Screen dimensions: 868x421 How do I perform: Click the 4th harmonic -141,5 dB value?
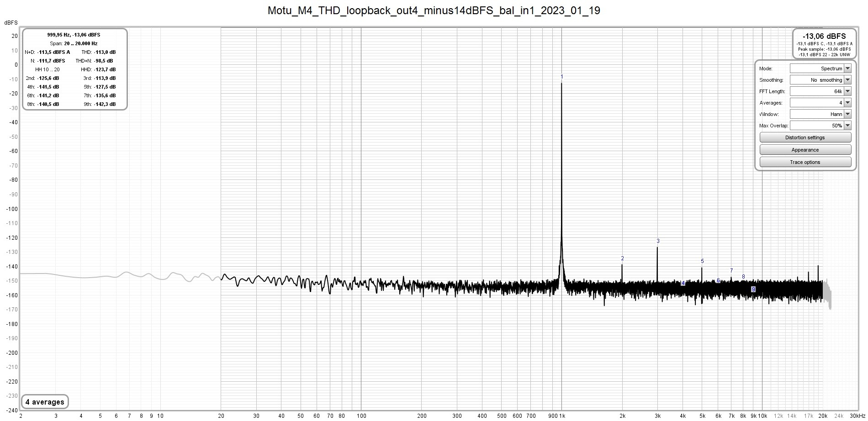click(x=48, y=87)
